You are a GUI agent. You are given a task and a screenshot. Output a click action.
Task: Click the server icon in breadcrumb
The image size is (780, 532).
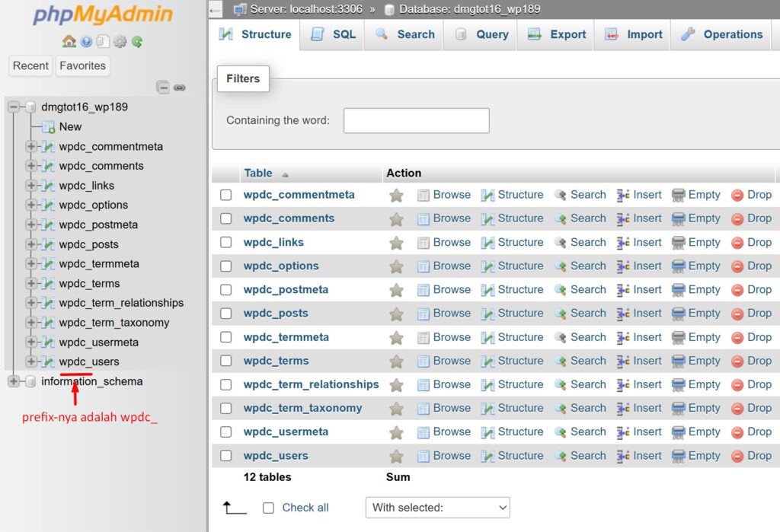click(240, 9)
